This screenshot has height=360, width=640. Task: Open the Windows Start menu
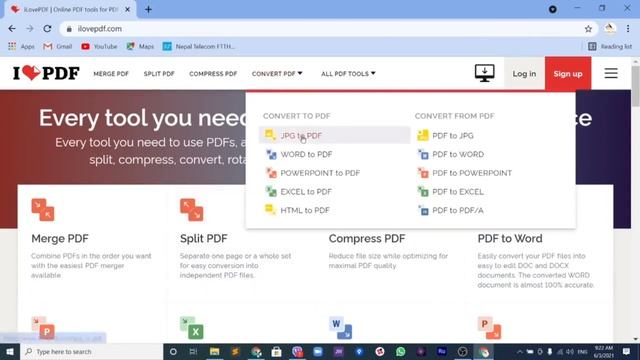coord(10,351)
